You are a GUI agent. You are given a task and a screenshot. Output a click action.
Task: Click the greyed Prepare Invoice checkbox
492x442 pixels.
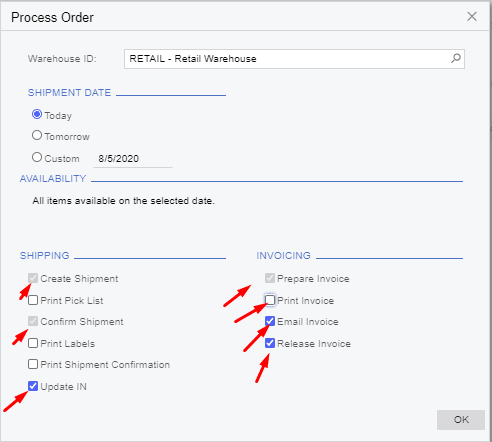pos(270,278)
